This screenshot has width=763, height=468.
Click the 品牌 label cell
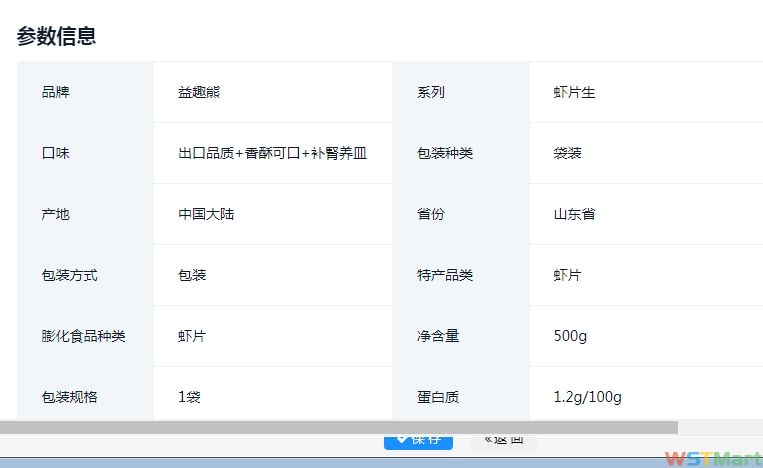point(56,92)
